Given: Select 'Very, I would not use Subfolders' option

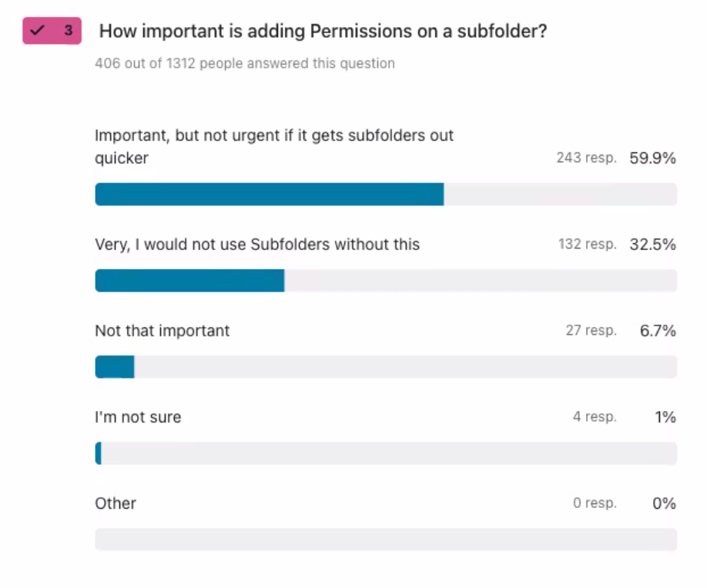Looking at the screenshot, I should pyautogui.click(x=257, y=244).
